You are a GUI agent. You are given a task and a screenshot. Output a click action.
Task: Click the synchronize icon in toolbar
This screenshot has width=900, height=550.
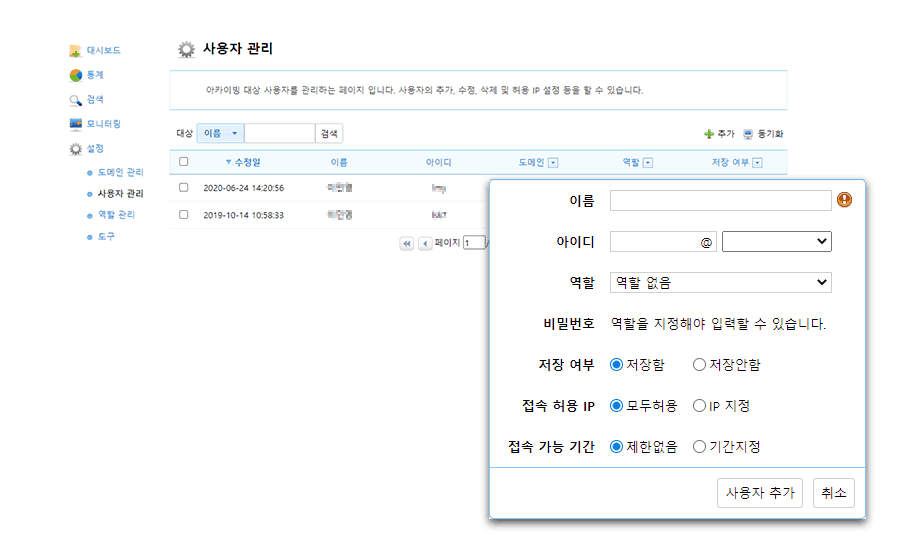click(747, 133)
